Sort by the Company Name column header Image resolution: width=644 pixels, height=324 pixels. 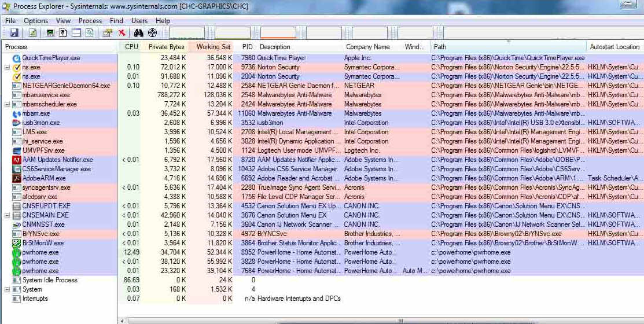coord(373,47)
